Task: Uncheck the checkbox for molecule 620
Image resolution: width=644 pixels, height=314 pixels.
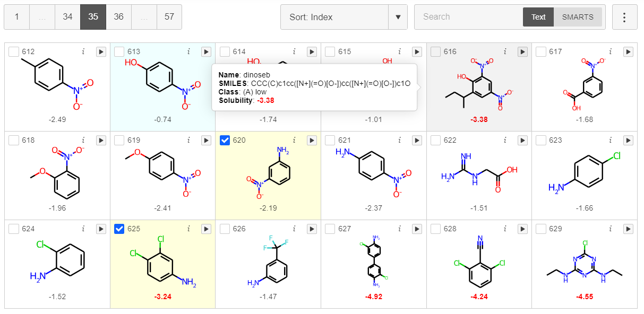Action: point(225,140)
